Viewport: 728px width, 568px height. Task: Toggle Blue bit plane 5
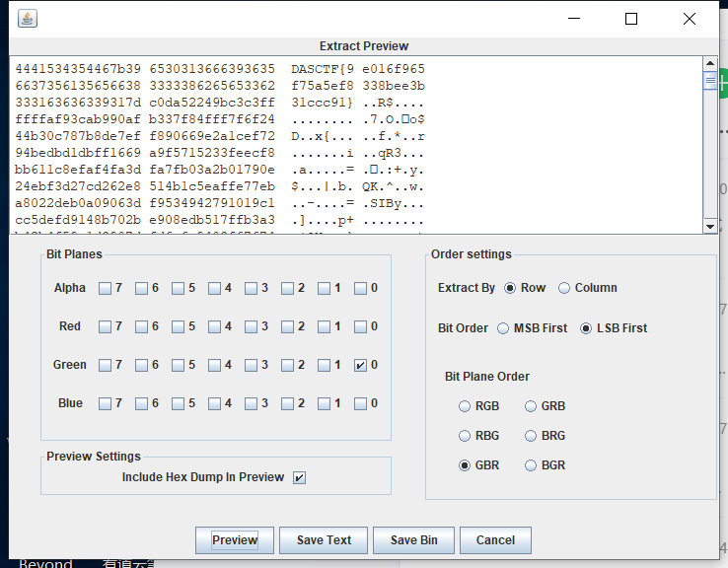click(178, 404)
